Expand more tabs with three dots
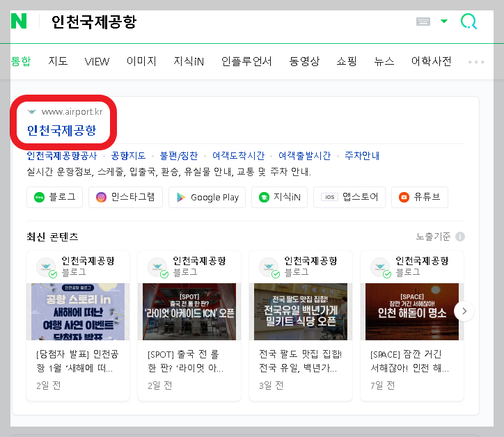Screen dimensions: 504x437 tap(476, 62)
